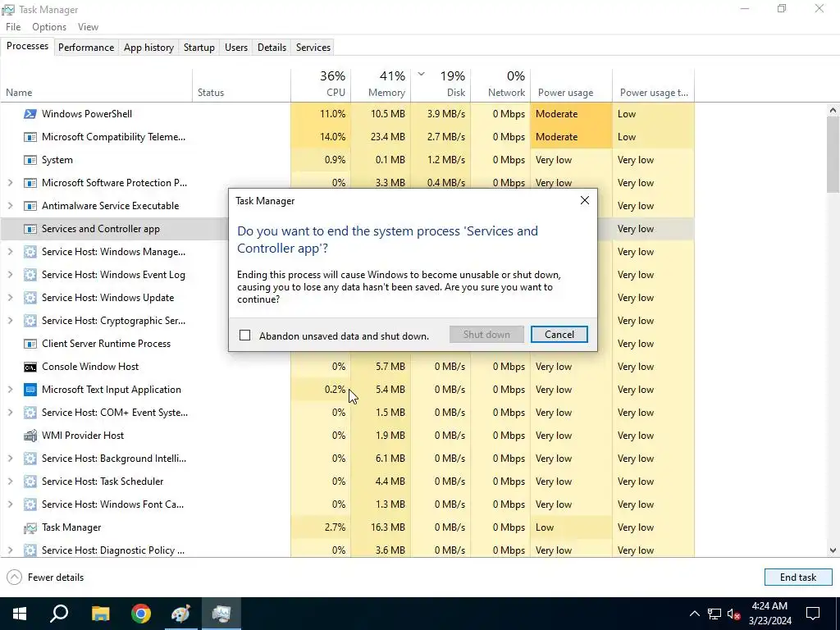Click the scrollbar up arrow
Screen dimensions: 840x630
click(833, 111)
